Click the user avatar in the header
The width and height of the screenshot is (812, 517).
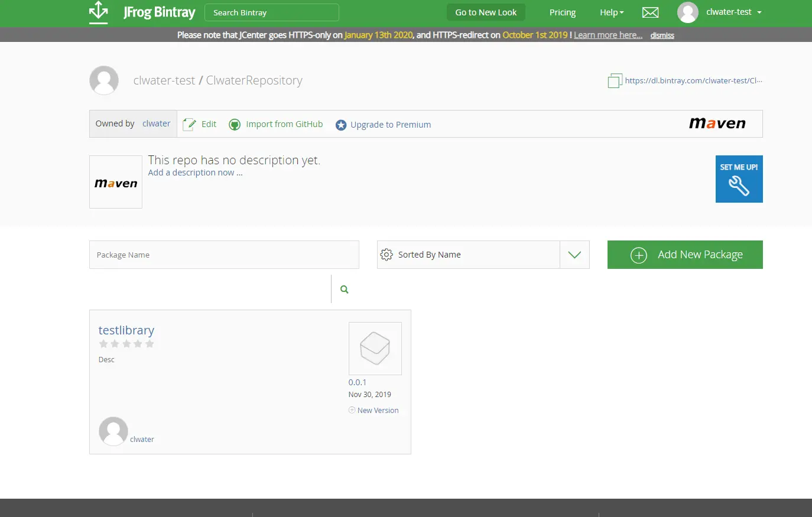(688, 12)
